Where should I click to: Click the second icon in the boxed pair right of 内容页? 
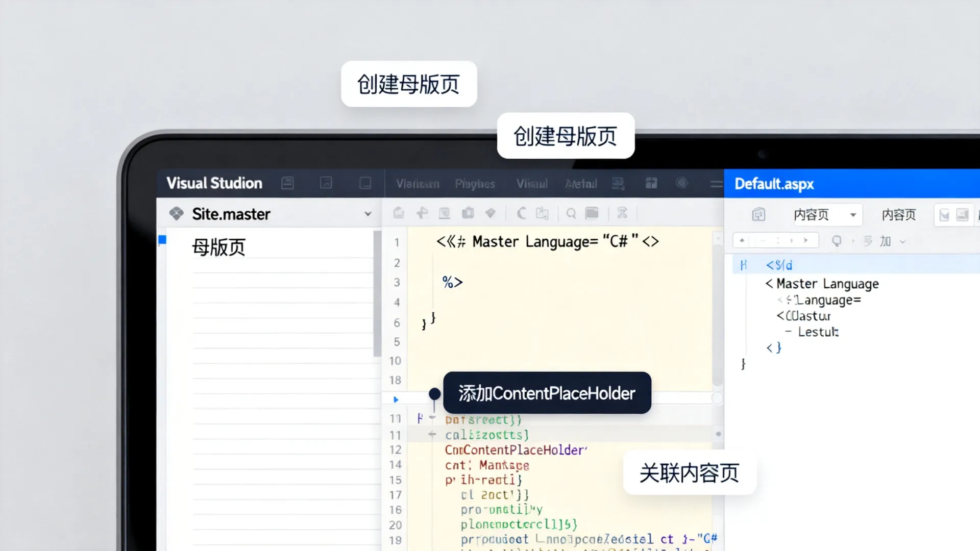(962, 215)
